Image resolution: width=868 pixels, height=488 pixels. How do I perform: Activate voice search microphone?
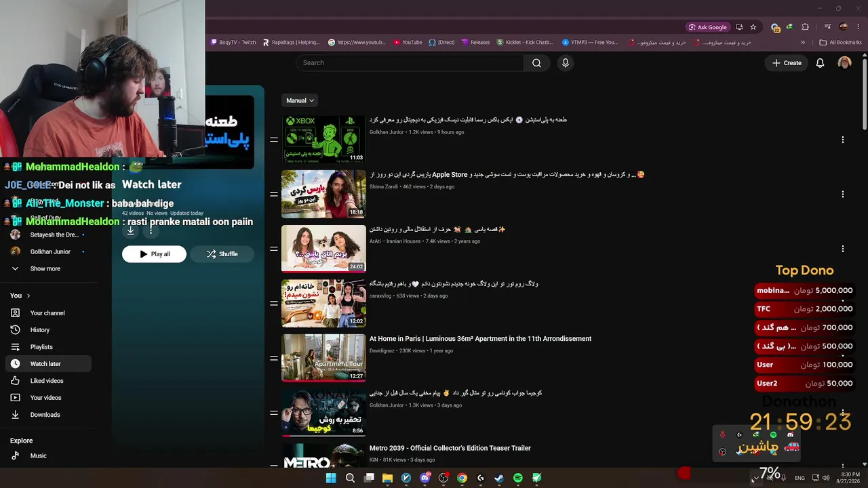pos(566,63)
